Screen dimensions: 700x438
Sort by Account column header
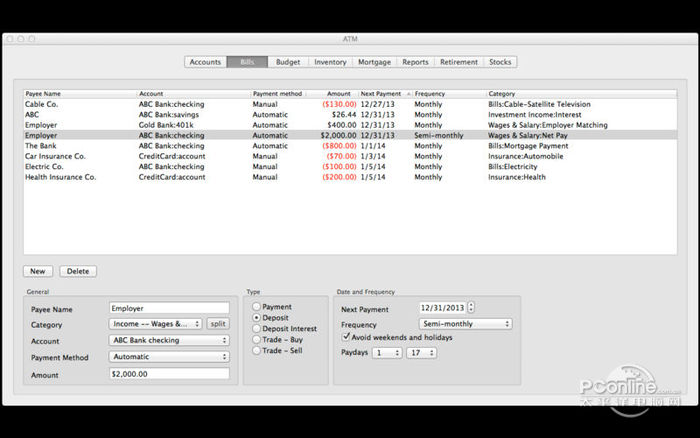(x=194, y=94)
